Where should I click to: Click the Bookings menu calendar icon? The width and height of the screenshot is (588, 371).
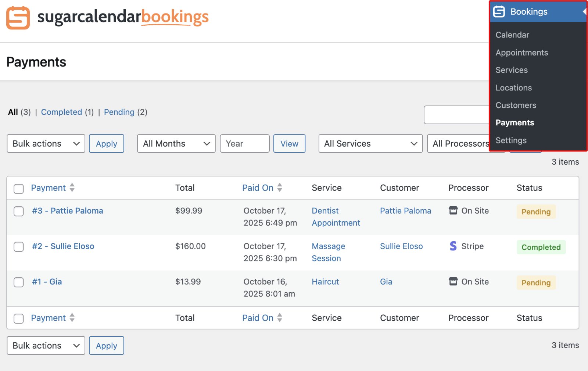click(499, 12)
